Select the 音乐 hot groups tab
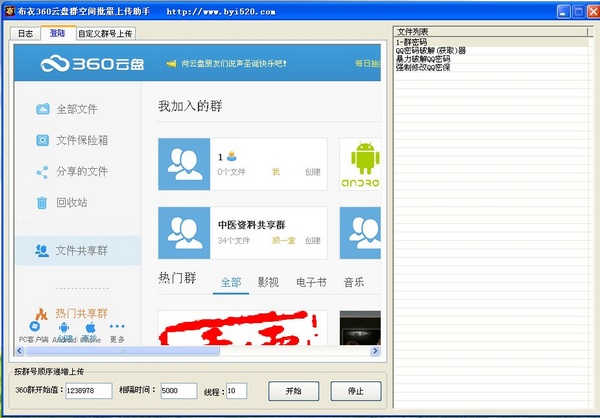Viewport: 600px width, 418px height. click(x=354, y=282)
